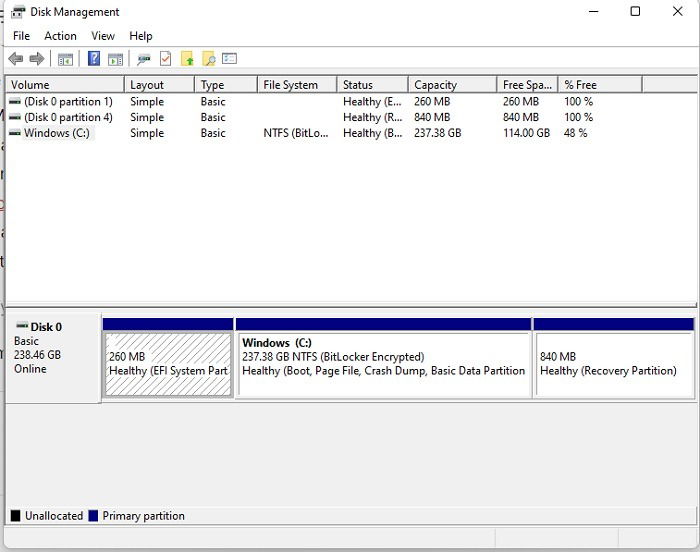Click the Healthy (R... status cell
700x552 pixels.
(372, 117)
